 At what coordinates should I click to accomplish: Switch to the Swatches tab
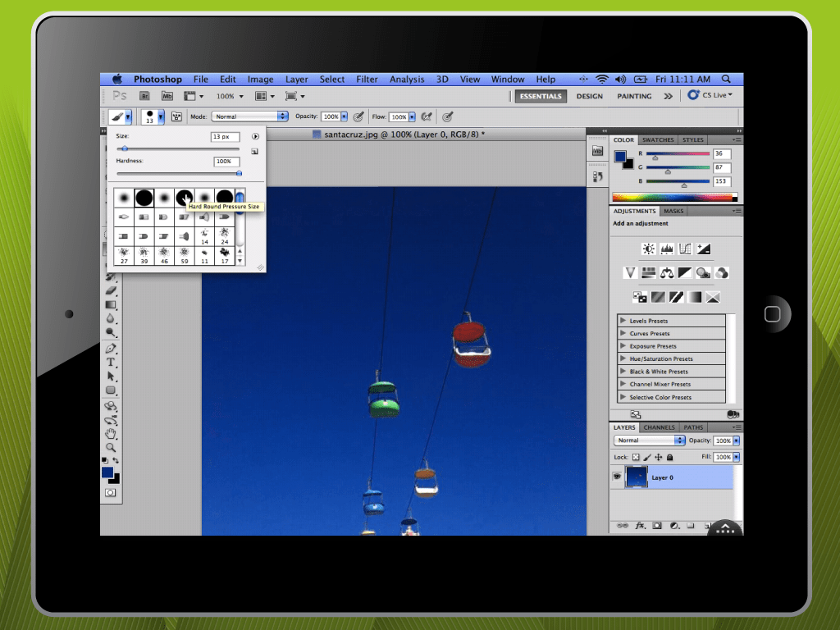point(657,139)
